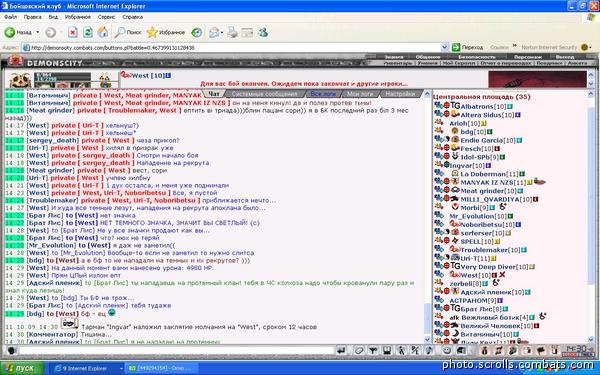600x375 pixels.
Task: Open the IE Print icon
Action: [232, 33]
